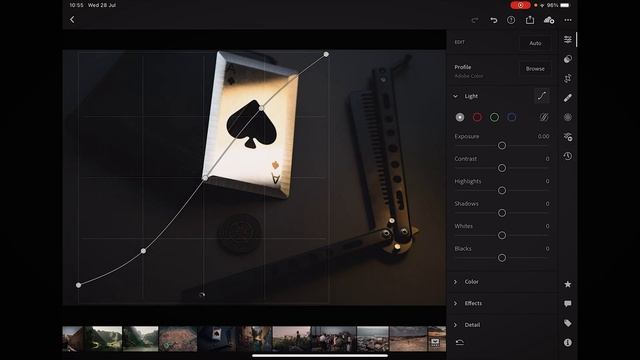Open the star Rating icon
The height and width of the screenshot is (360, 640).
568,284
